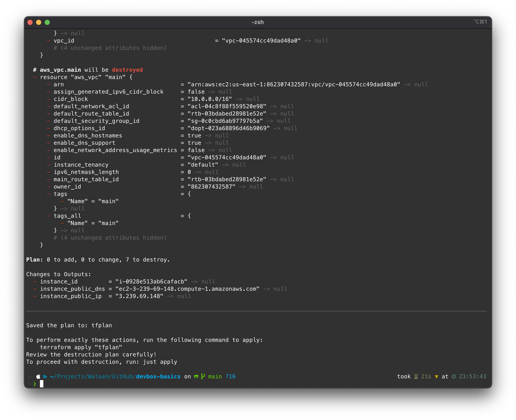Click the yellow down-triangle status icon
This screenshot has height=420, width=516.
[x=436, y=377]
